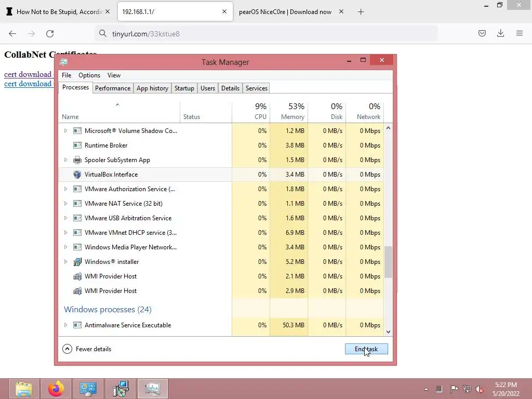This screenshot has height=399, width=532.
Task: Click the Action Center flag icon
Action: point(454,389)
